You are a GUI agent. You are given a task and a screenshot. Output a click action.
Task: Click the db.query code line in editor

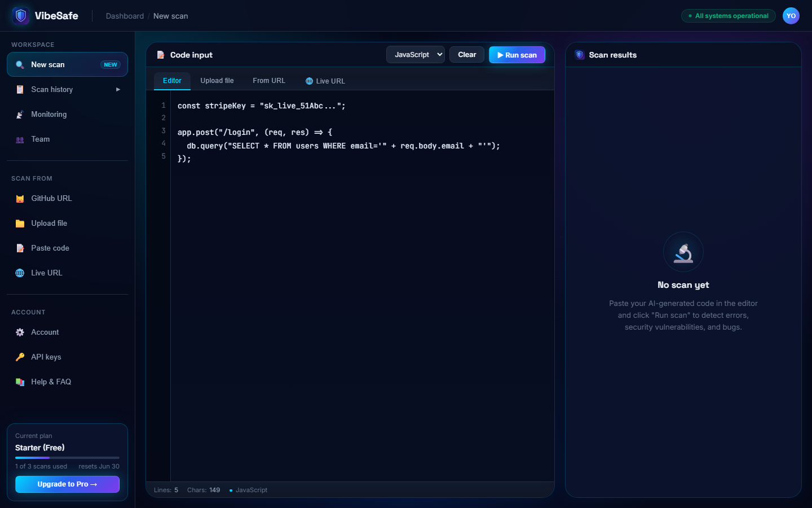[x=343, y=146]
